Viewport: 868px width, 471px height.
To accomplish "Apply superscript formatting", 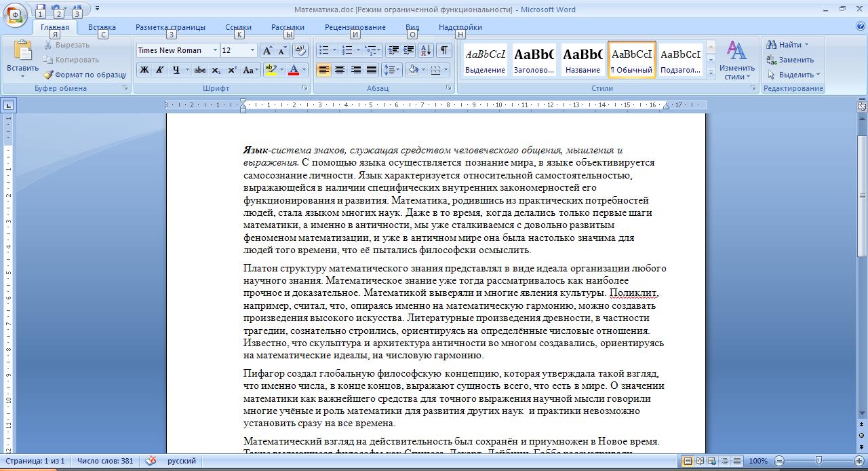I will coord(232,70).
